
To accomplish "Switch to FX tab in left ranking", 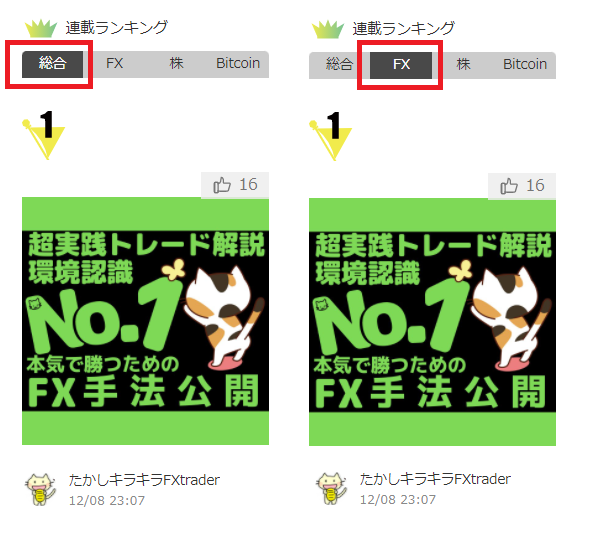I will (114, 64).
